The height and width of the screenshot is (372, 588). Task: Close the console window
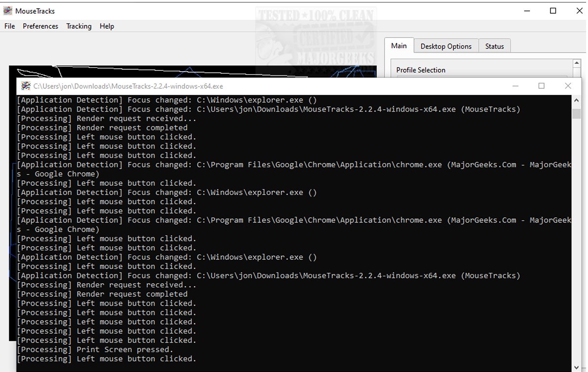coord(568,86)
